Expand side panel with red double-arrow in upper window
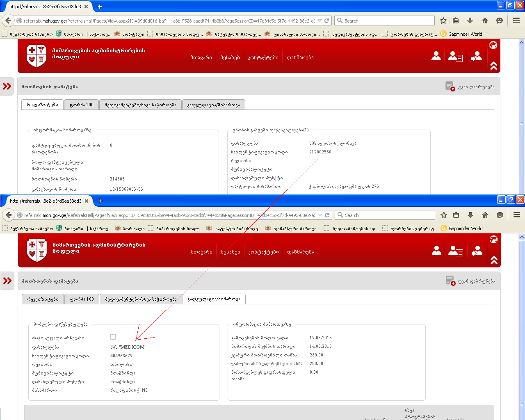This screenshot has width=525, height=420. pos(7,87)
